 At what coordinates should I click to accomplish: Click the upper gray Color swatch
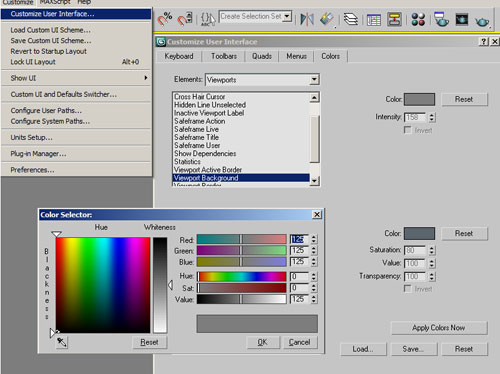coord(419,99)
